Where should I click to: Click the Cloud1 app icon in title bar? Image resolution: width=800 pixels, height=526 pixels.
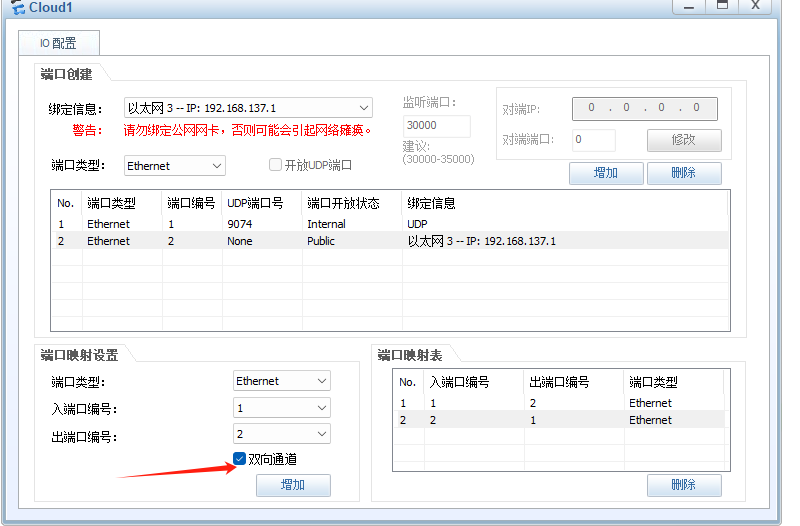point(18,7)
